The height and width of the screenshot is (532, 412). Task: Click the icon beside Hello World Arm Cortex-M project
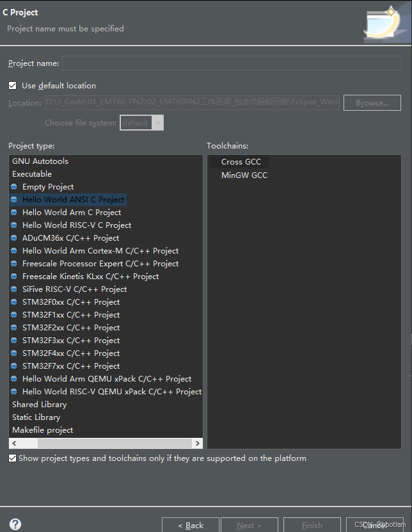(x=14, y=251)
